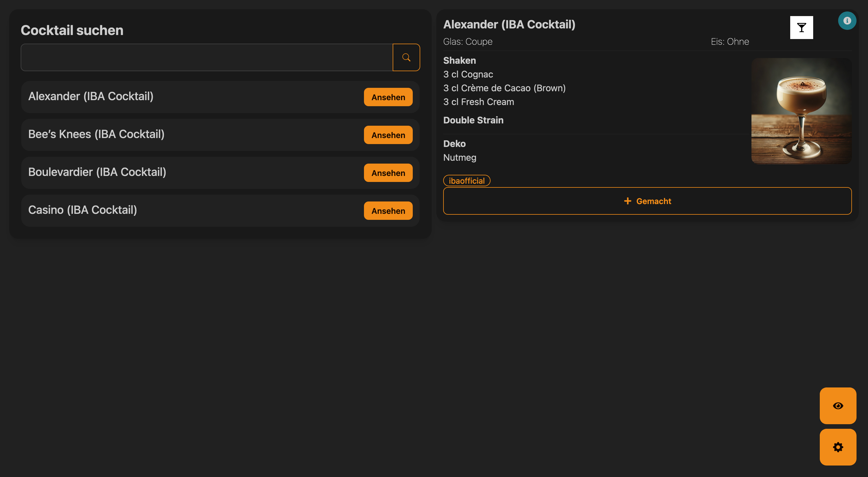Viewport: 868px width, 477px height.
Task: Click the Alexander recipe title heading
Action: click(509, 25)
